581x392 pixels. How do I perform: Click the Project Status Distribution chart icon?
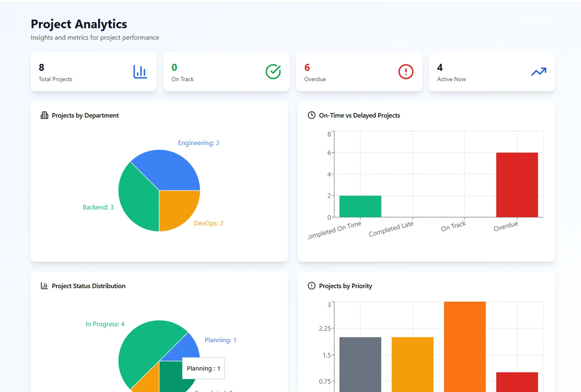[44, 286]
